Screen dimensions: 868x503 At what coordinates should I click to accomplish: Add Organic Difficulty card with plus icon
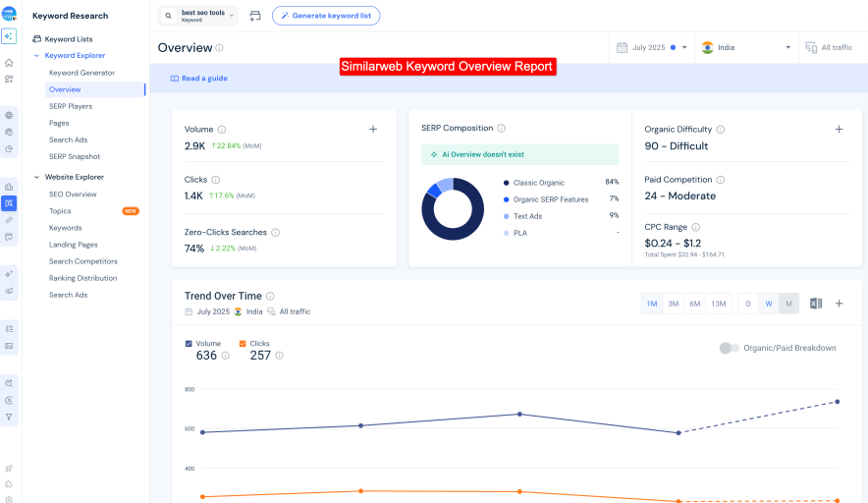pyautogui.click(x=839, y=129)
